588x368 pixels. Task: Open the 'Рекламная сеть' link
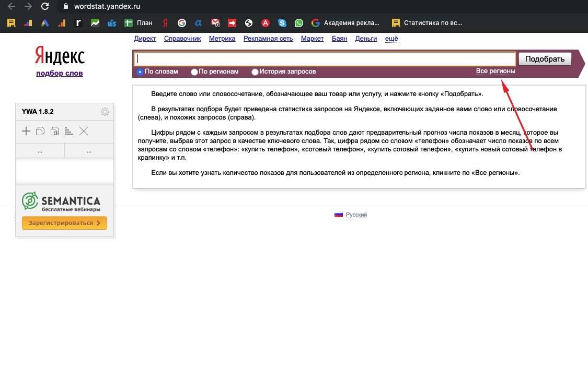click(x=268, y=39)
